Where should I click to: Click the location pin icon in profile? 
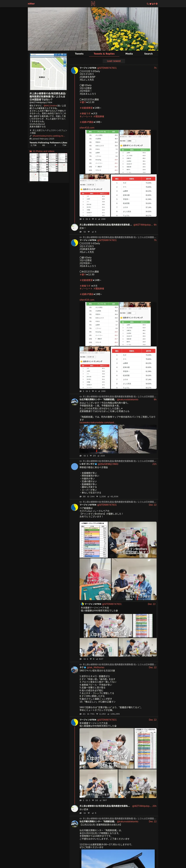coord(30,130)
